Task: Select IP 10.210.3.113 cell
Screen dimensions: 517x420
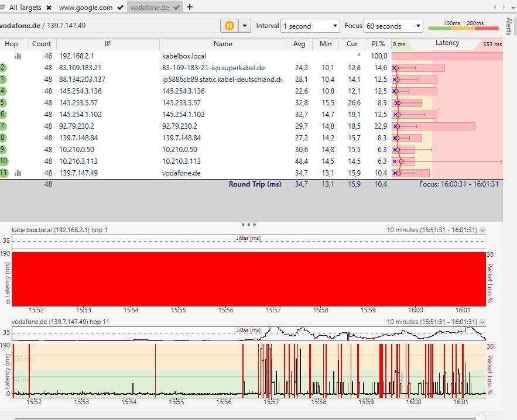Action: click(x=78, y=161)
